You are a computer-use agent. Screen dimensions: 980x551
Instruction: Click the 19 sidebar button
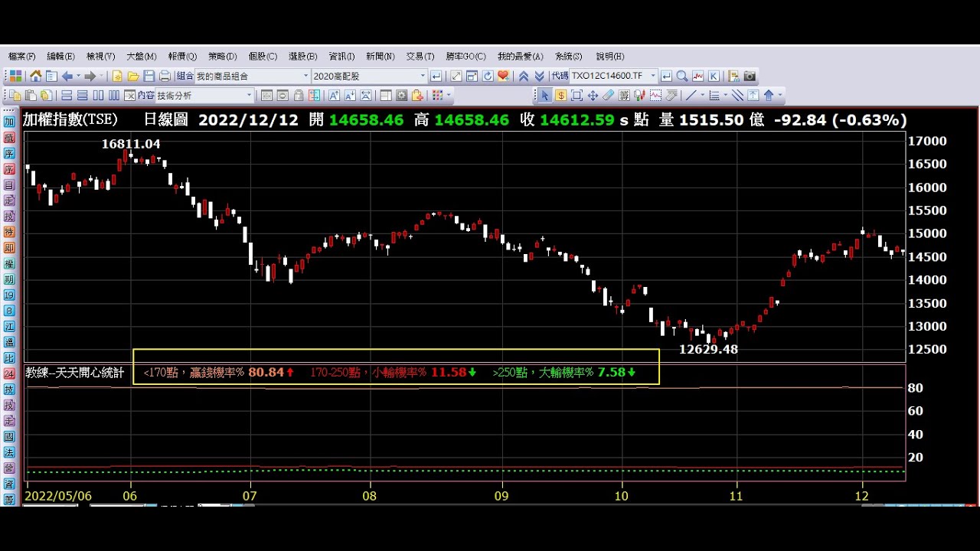pos(9,295)
